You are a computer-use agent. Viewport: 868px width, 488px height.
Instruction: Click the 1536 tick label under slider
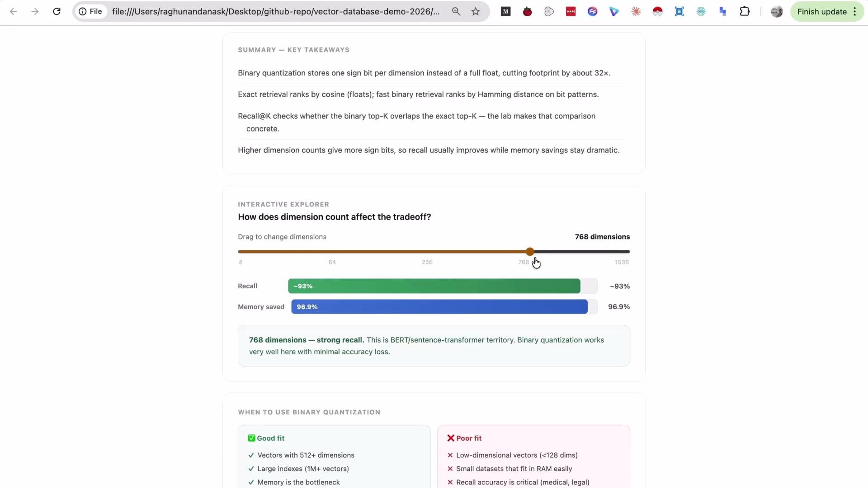point(622,262)
